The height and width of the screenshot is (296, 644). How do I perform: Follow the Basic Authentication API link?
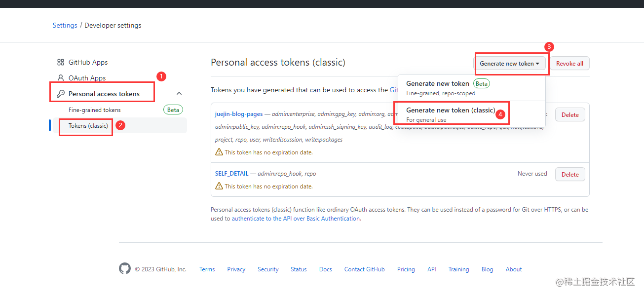[x=296, y=219]
